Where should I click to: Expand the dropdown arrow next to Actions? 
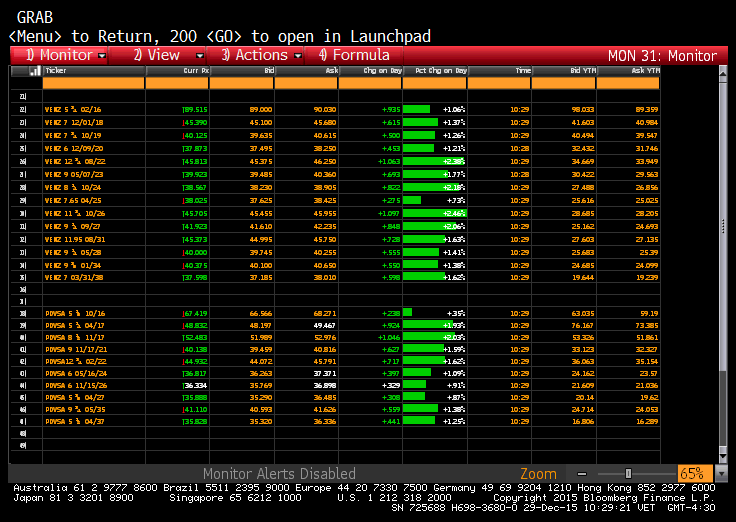point(298,56)
